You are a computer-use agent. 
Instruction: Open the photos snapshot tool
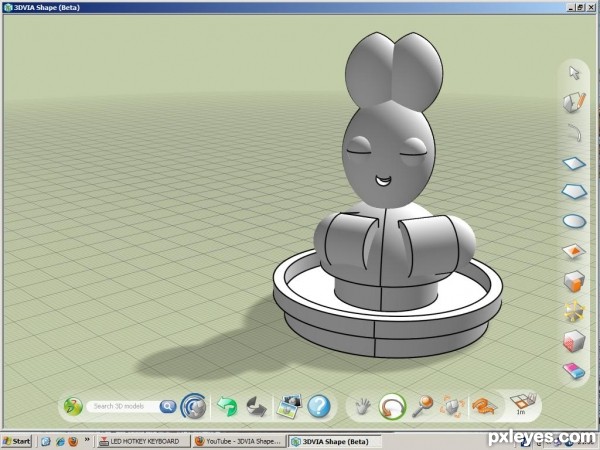click(289, 406)
